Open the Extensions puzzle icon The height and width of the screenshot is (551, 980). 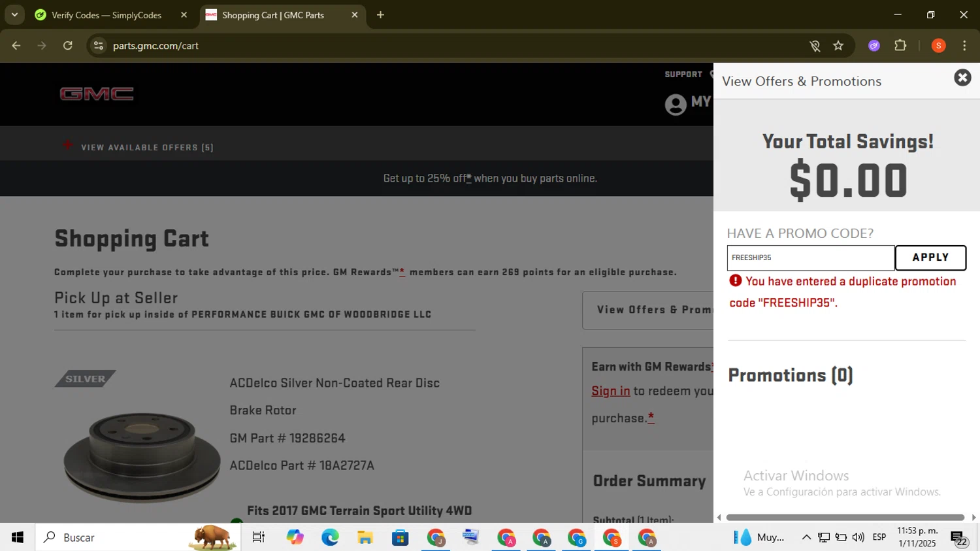tap(900, 46)
